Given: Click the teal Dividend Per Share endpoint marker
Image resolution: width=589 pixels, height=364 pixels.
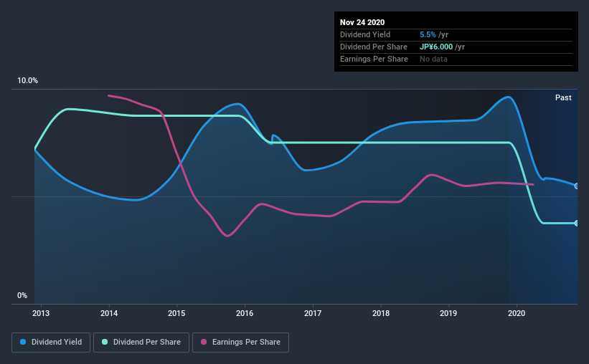Looking at the screenshot, I should click(576, 224).
